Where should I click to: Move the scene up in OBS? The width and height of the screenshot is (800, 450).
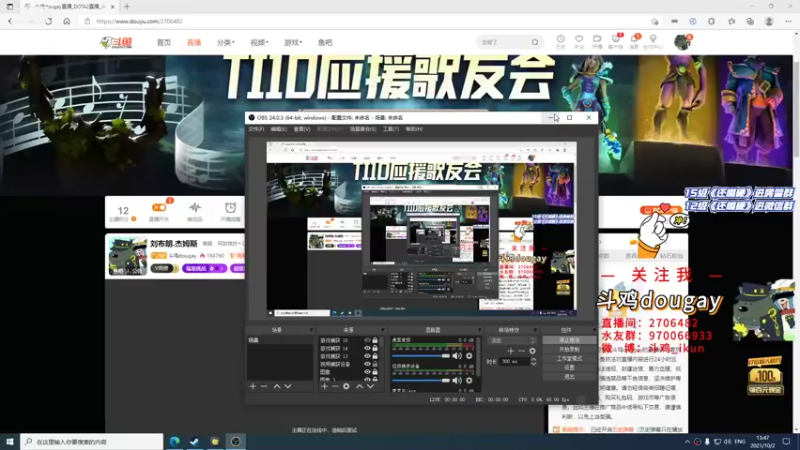(277, 387)
